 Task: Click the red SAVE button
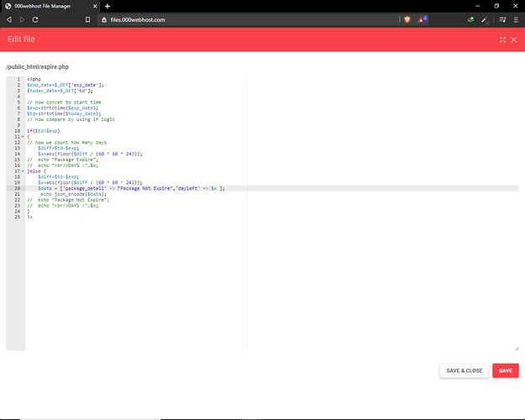(505, 370)
